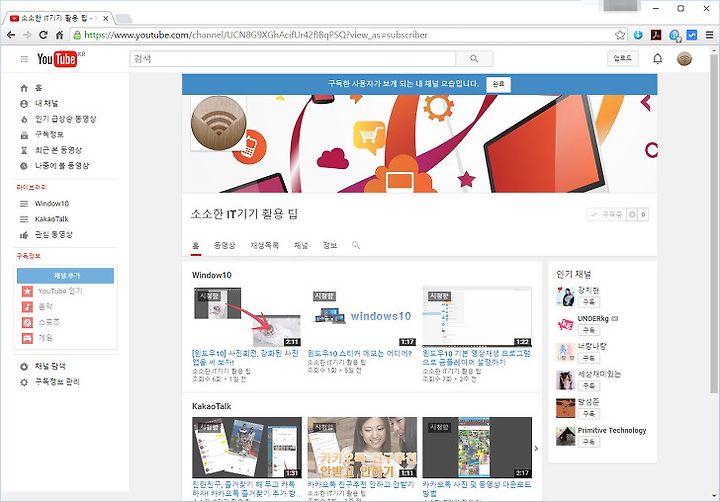This screenshot has height=502, width=720.
Task: Open the account avatar menu
Action: pyautogui.click(x=684, y=59)
